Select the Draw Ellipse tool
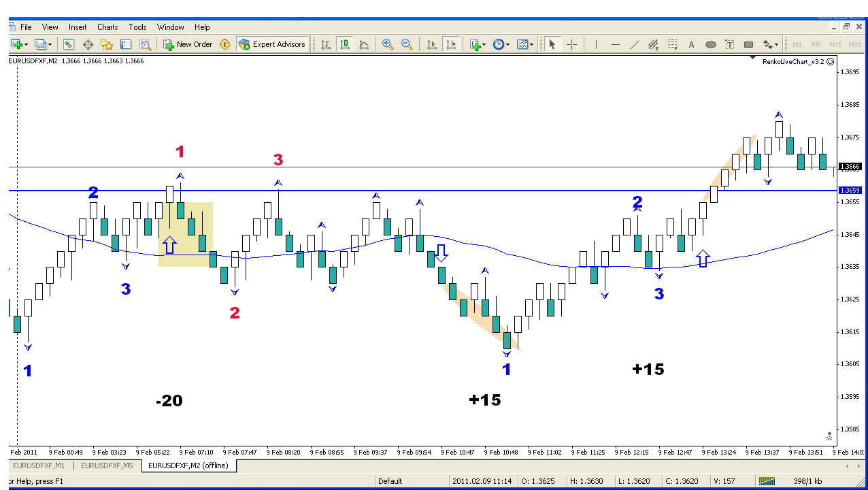 [711, 44]
